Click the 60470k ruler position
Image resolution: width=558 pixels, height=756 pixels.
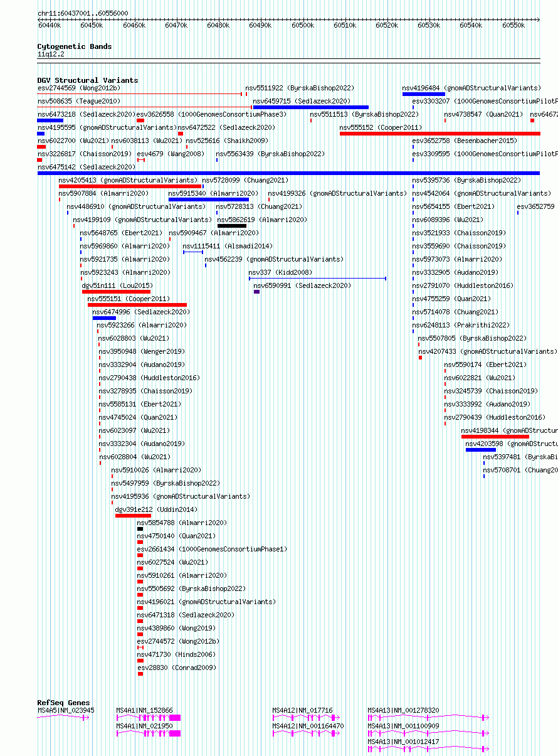176,25
